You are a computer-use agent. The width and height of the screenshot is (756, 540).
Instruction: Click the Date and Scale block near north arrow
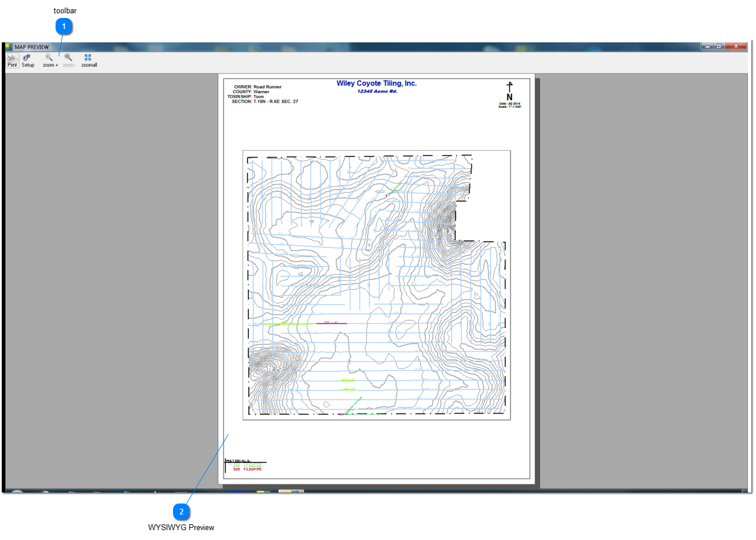[x=508, y=106]
